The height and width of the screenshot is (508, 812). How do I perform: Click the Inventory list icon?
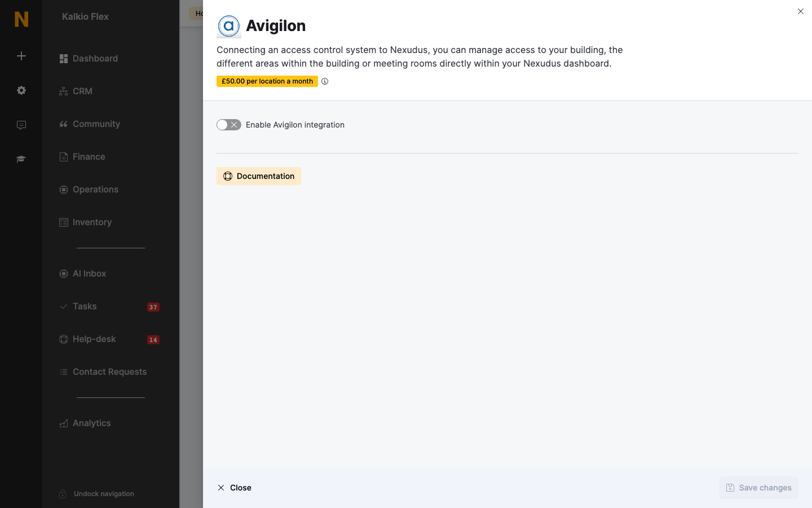64,222
